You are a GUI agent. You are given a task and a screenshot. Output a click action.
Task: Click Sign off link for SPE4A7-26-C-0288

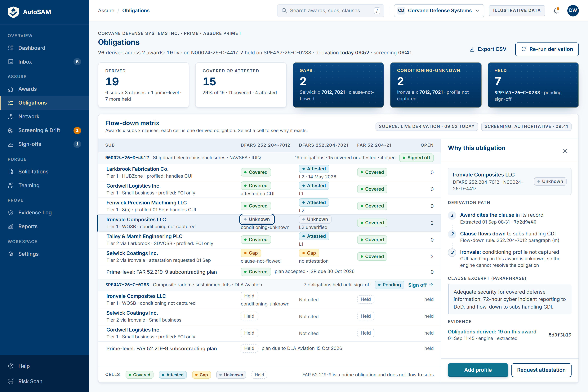tap(420, 285)
